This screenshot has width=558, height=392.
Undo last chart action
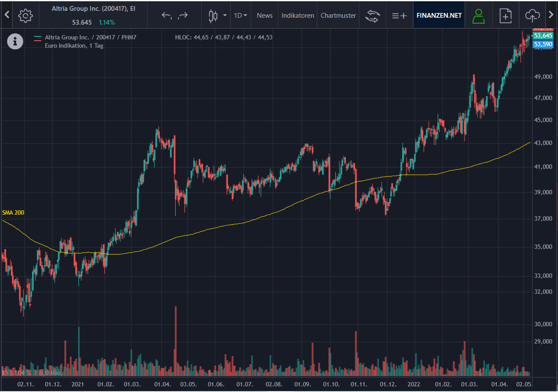(167, 16)
